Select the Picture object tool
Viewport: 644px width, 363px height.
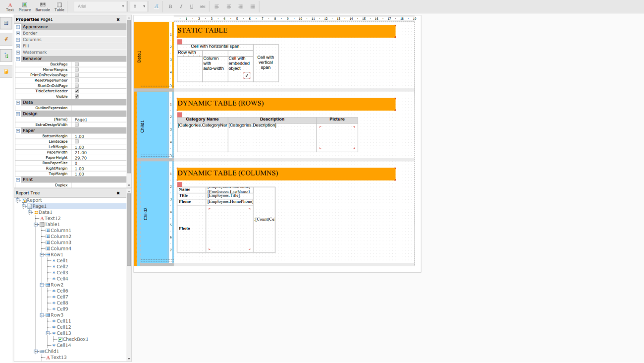pyautogui.click(x=24, y=6)
